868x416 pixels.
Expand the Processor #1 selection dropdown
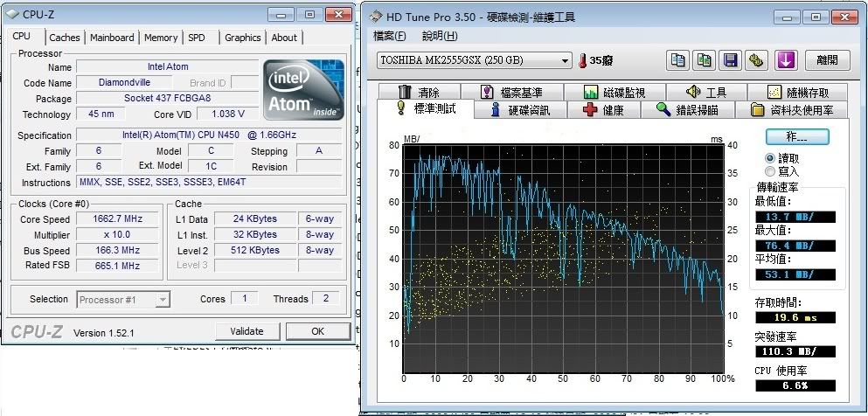coord(123,300)
